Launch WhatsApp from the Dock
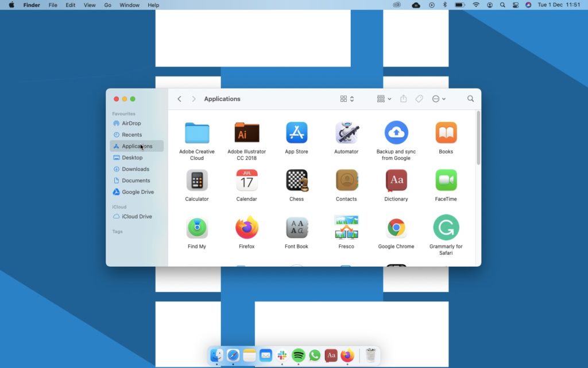The width and height of the screenshot is (588, 368). (315, 355)
